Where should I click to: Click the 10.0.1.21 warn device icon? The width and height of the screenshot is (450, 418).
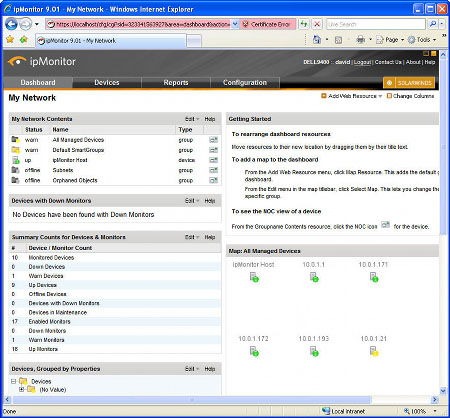[x=374, y=351]
